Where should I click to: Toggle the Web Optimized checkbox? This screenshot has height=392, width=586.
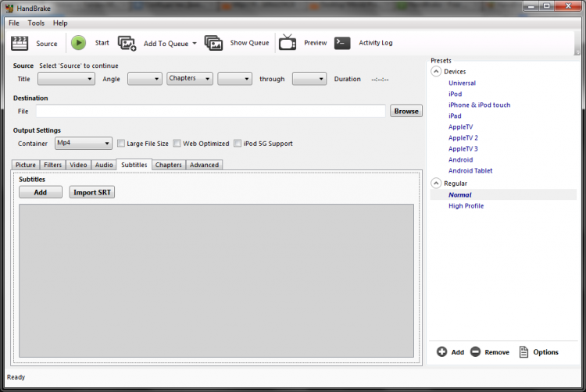click(x=177, y=144)
